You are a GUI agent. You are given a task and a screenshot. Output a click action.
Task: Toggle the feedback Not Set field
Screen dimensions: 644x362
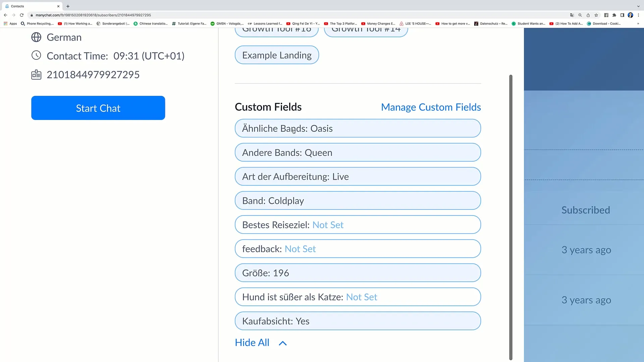click(x=357, y=248)
